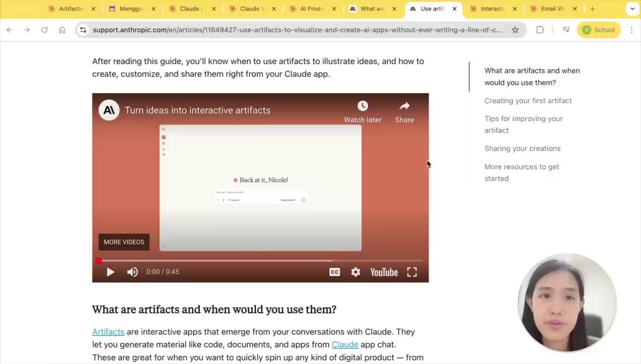Open the School profile button
The image size is (641, 364).
(x=599, y=30)
